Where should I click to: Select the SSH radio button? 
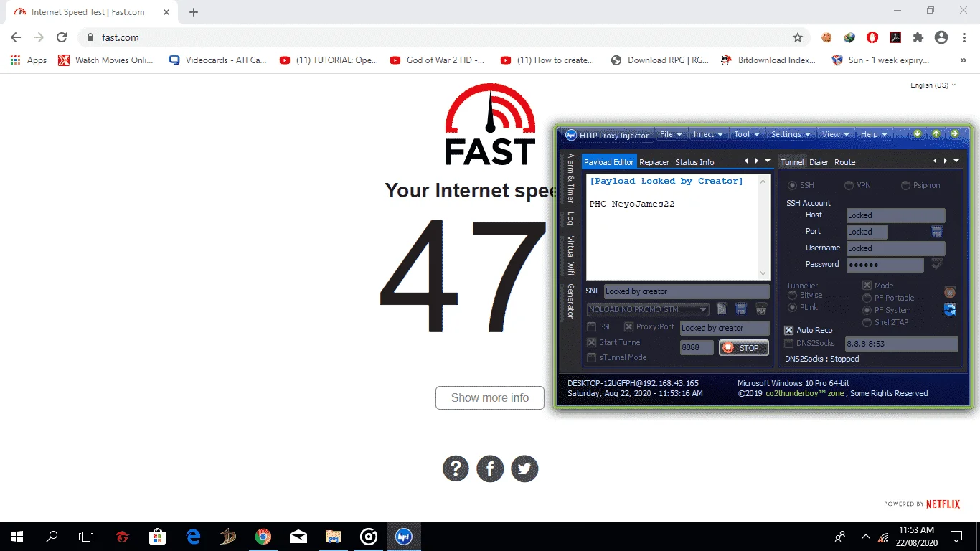tap(793, 186)
